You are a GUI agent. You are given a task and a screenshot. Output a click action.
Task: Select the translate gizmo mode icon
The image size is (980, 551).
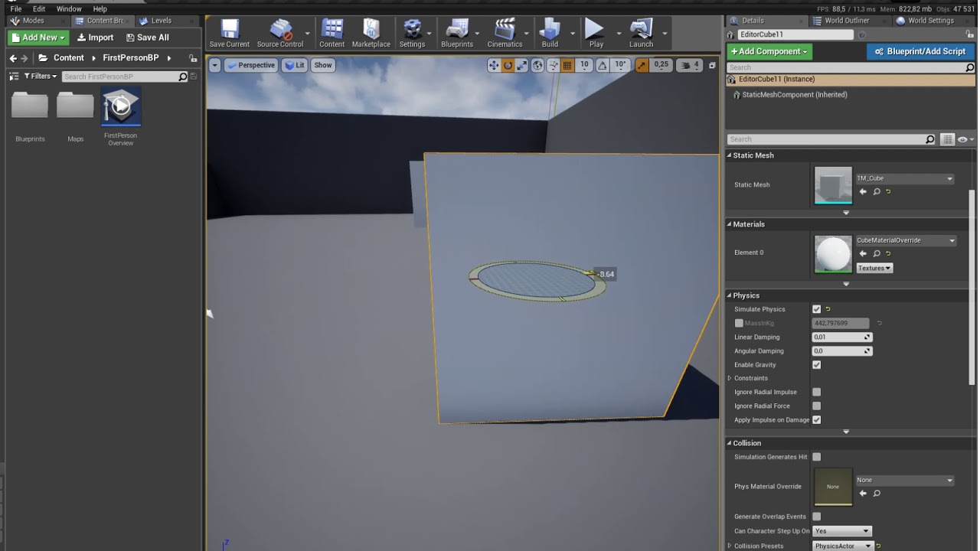pyautogui.click(x=494, y=65)
